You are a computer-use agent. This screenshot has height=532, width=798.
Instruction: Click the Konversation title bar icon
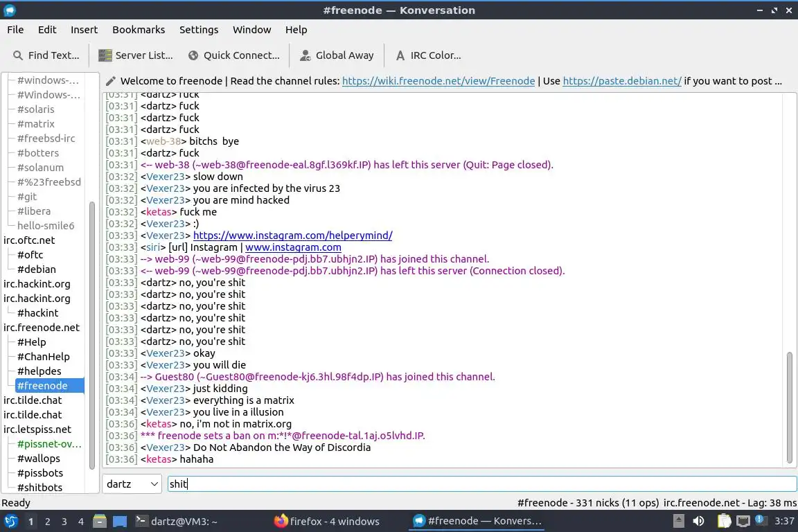click(x=10, y=10)
